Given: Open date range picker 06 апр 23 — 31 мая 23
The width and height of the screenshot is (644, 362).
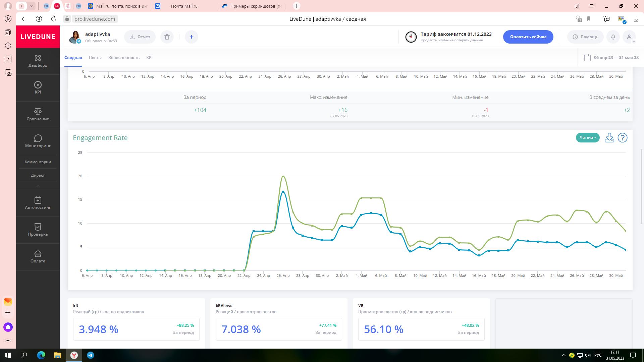Looking at the screenshot, I should click(x=611, y=58).
